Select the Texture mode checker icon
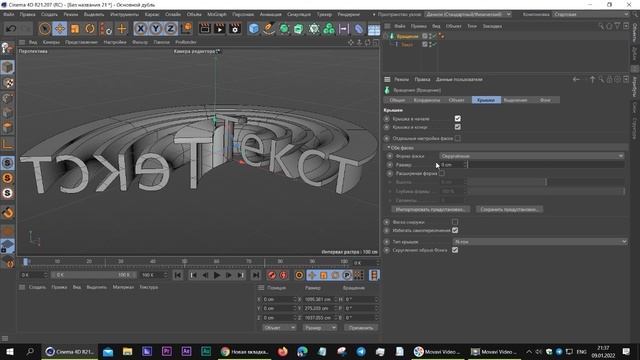This screenshot has height=360, width=640. point(7,83)
